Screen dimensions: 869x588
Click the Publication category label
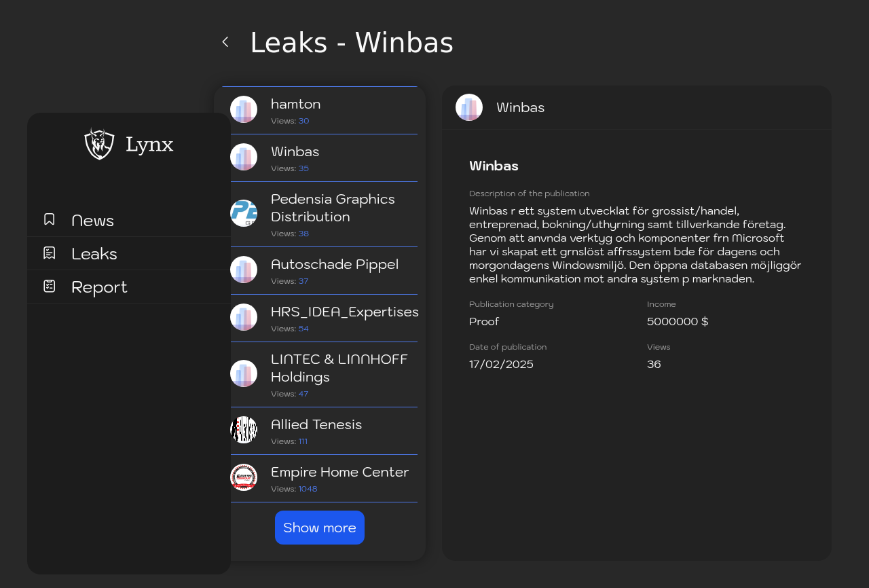pyautogui.click(x=511, y=304)
